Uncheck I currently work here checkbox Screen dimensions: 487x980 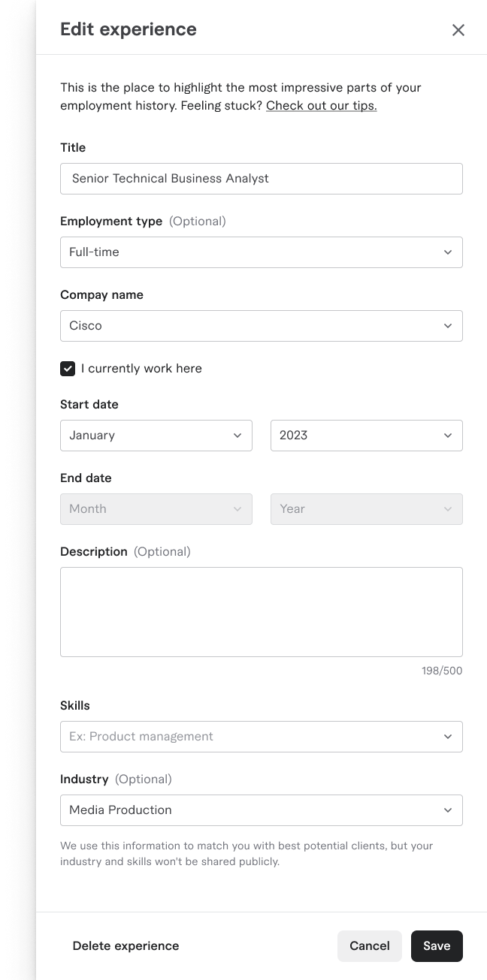(68, 369)
